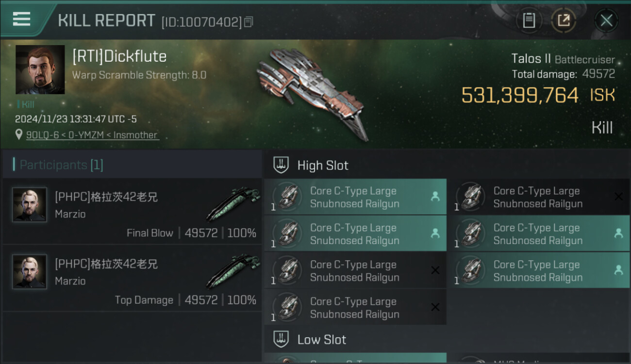The image size is (631, 364).
Task: Click the Top Damage participant's ship image
Action: [x=233, y=272]
